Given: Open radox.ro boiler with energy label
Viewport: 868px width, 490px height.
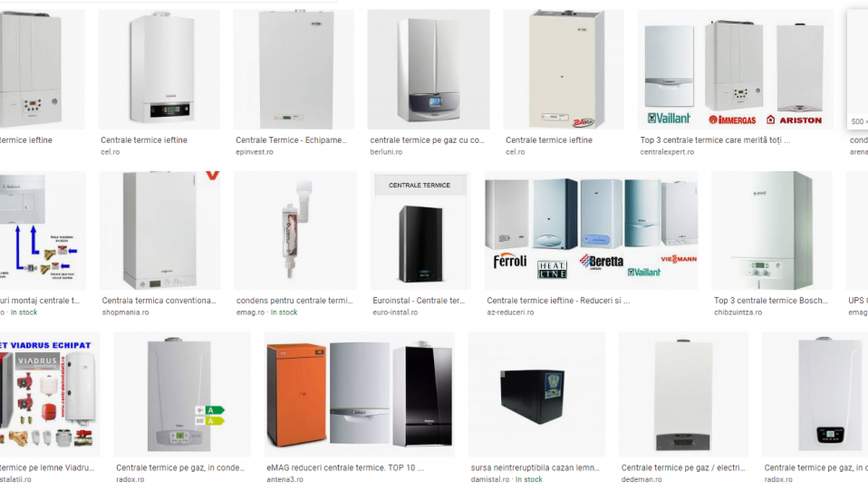Looking at the screenshot, I should tap(182, 394).
